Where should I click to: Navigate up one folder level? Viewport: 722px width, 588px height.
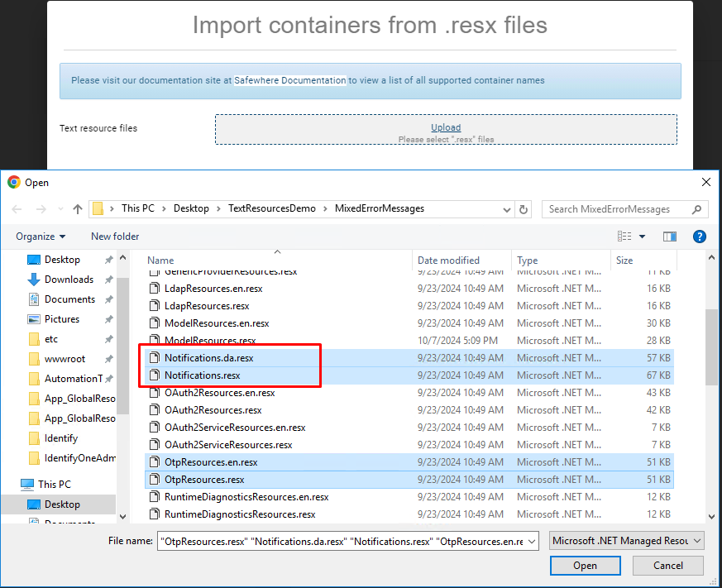[77, 208]
